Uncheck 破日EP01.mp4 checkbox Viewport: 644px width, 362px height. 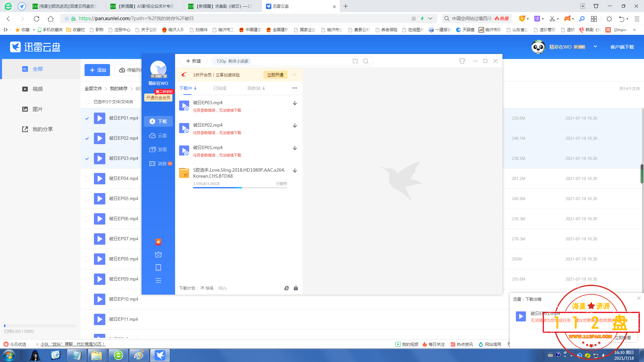87,118
